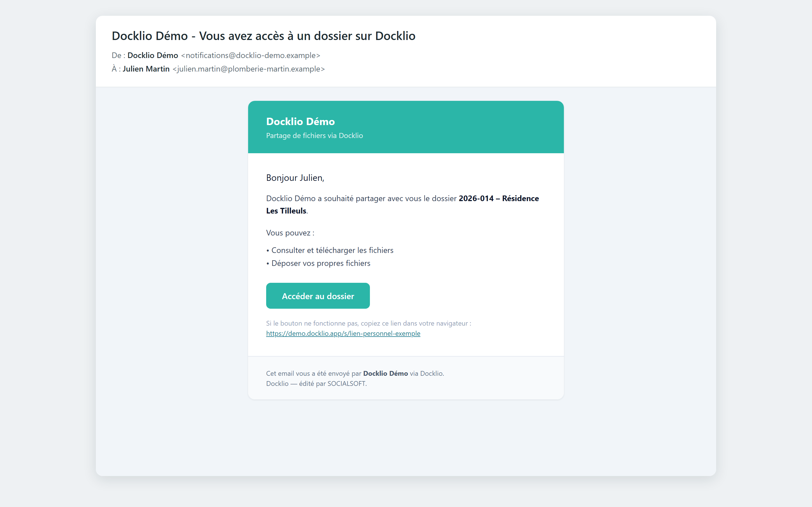This screenshot has height=507, width=812.
Task: Open the demo.docklio.app personal link
Action: coord(343,334)
